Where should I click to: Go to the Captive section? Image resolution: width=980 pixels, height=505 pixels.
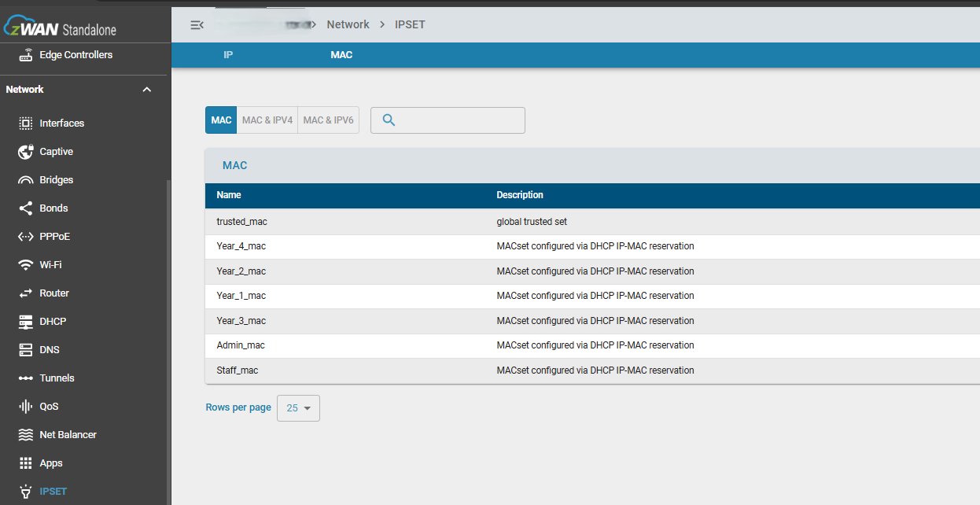57,152
